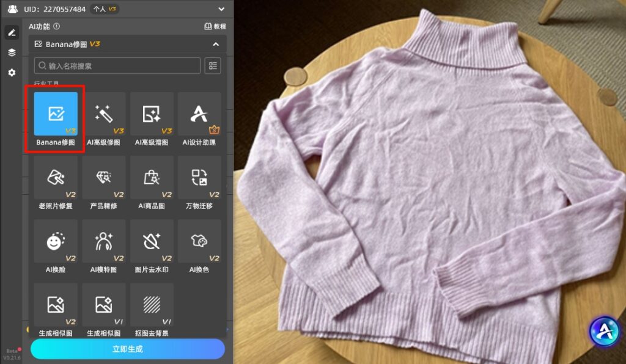Choose the AI模特图 tool
626x364 pixels.
[x=103, y=241]
